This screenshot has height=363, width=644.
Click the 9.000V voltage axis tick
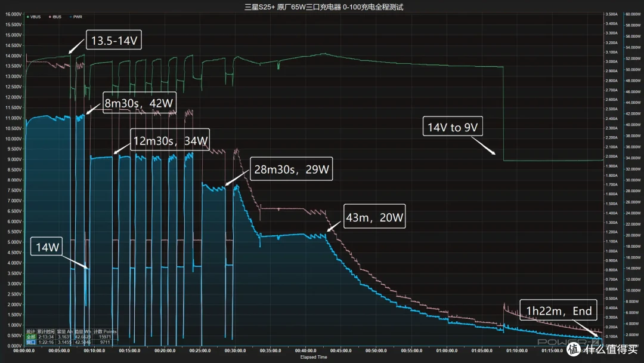point(14,159)
